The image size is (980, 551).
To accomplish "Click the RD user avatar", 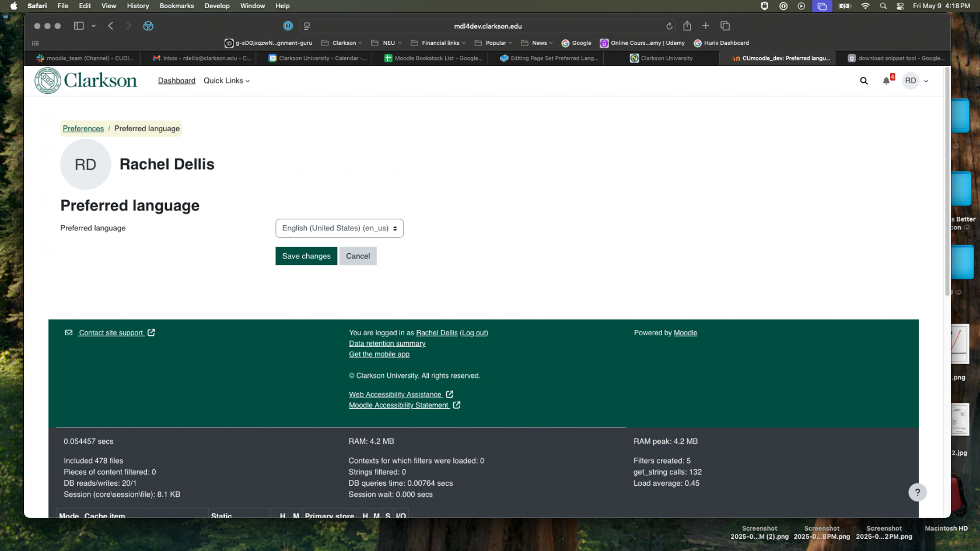I will 910,80.
